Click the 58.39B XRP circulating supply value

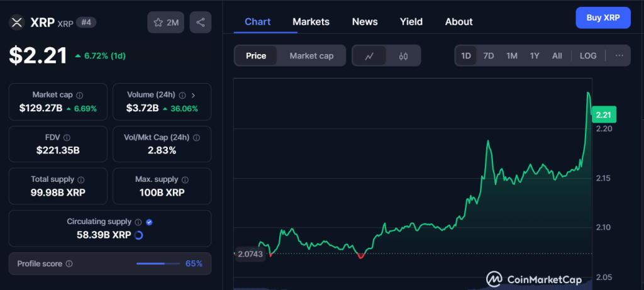coord(104,235)
